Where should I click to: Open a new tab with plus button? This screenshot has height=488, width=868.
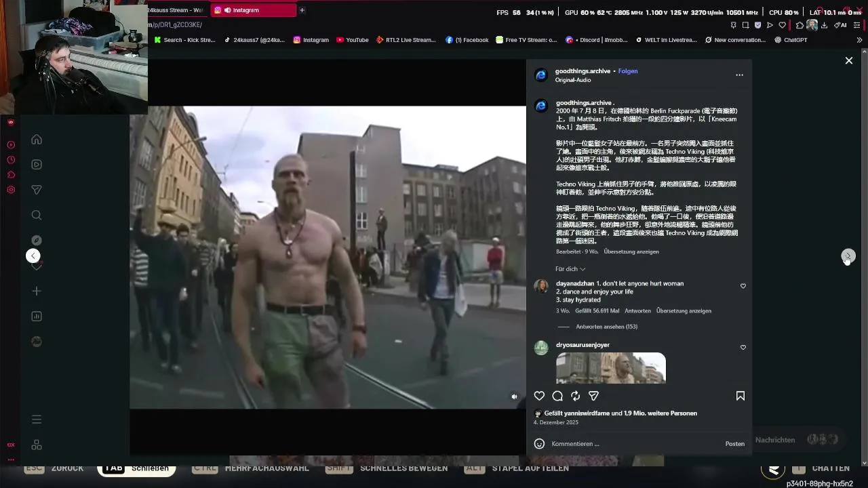[302, 10]
